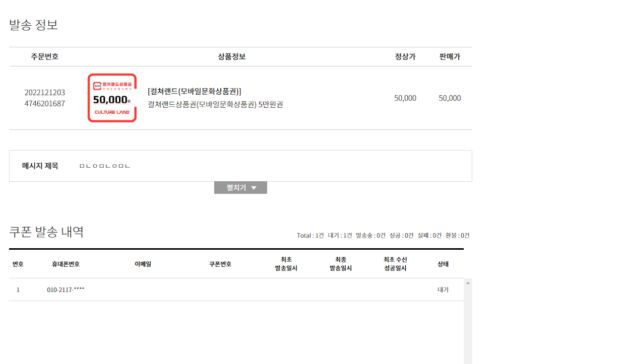Click the 환불 : 0건 counter
Viewport: 622px width, 364px height.
point(458,236)
